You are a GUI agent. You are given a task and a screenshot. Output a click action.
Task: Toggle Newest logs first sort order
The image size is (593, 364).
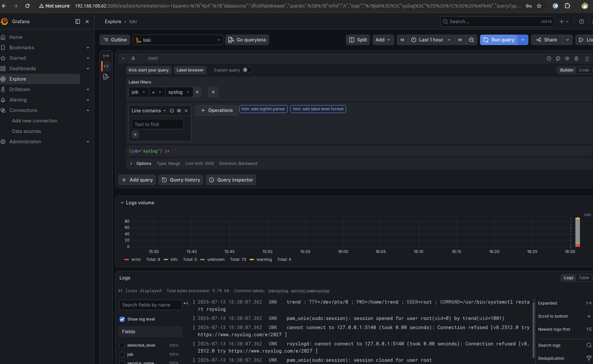click(x=589, y=329)
